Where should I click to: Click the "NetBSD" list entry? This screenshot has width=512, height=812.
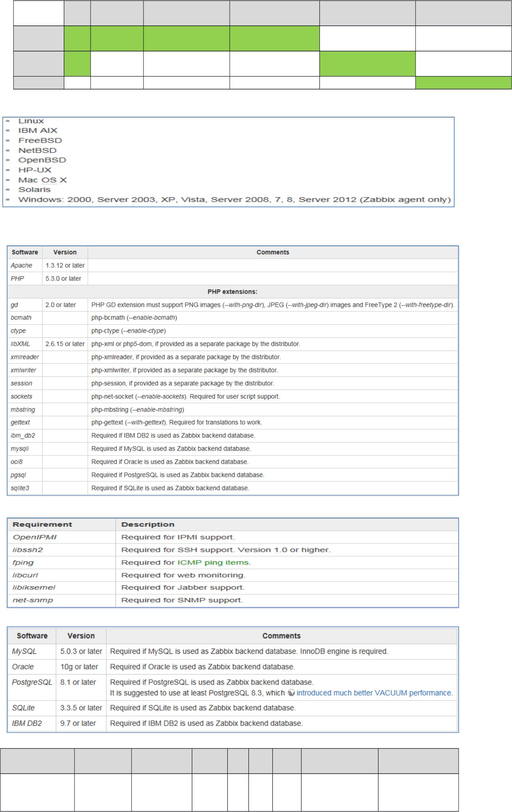pyautogui.click(x=37, y=150)
